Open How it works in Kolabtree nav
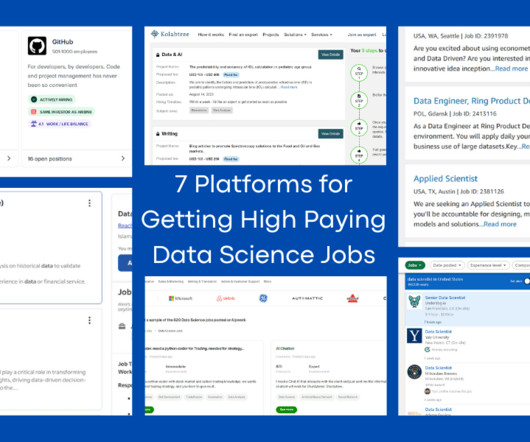This screenshot has height=442, width=530. 211,35
